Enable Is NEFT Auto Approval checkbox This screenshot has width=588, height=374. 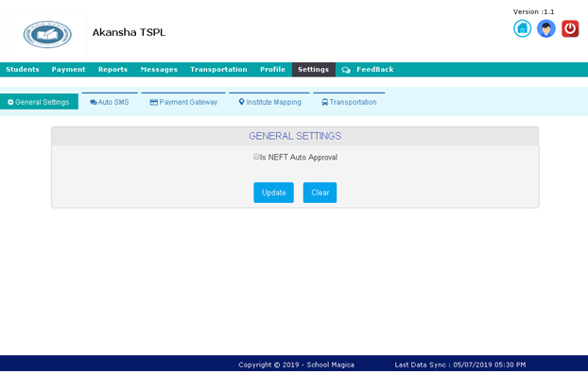pos(256,157)
